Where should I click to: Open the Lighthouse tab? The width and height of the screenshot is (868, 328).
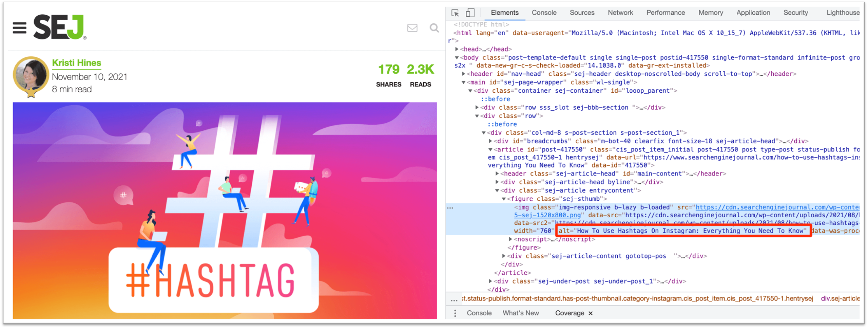click(843, 13)
